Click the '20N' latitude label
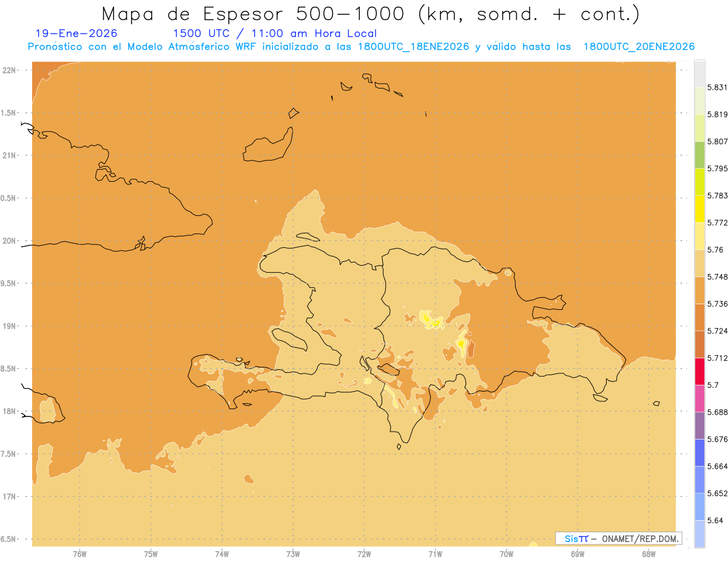Screen dimensions: 728x562 pos(10,241)
